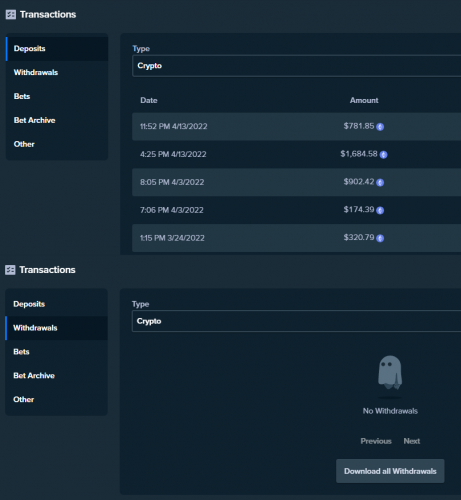Open Withdrawals tab in the top panel
The width and height of the screenshot is (461, 500).
point(57,72)
